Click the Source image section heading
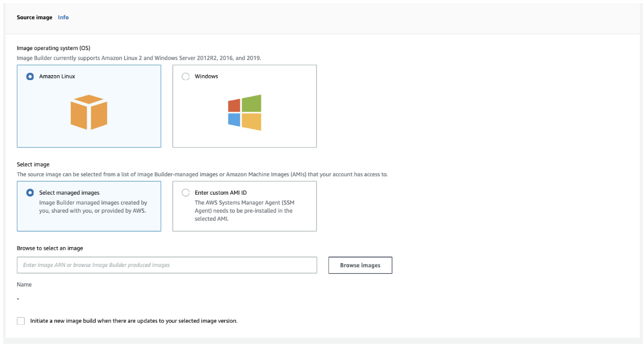 click(35, 18)
